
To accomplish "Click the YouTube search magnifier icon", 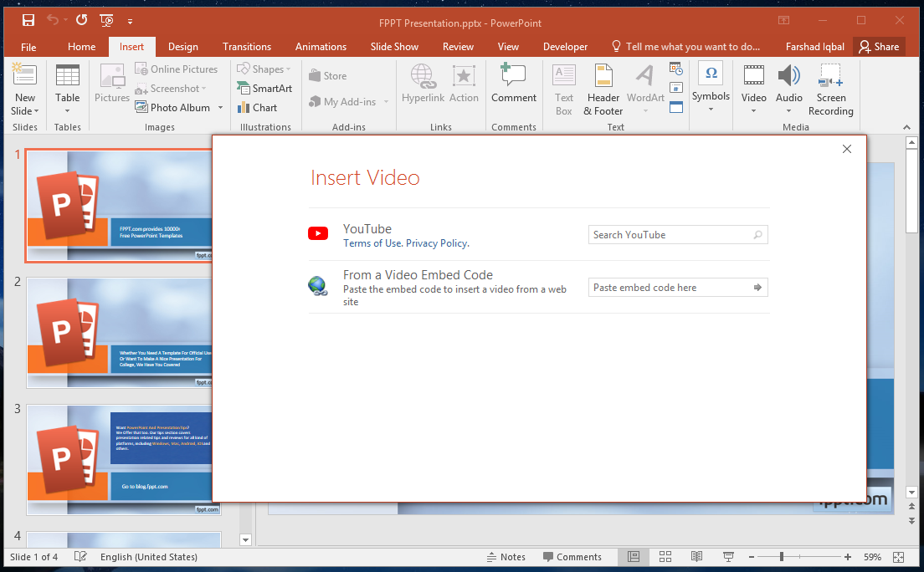I will (x=757, y=235).
